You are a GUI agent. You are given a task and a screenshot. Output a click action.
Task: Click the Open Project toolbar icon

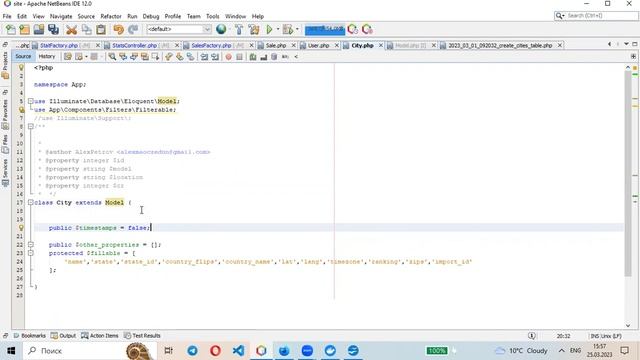click(x=39, y=29)
